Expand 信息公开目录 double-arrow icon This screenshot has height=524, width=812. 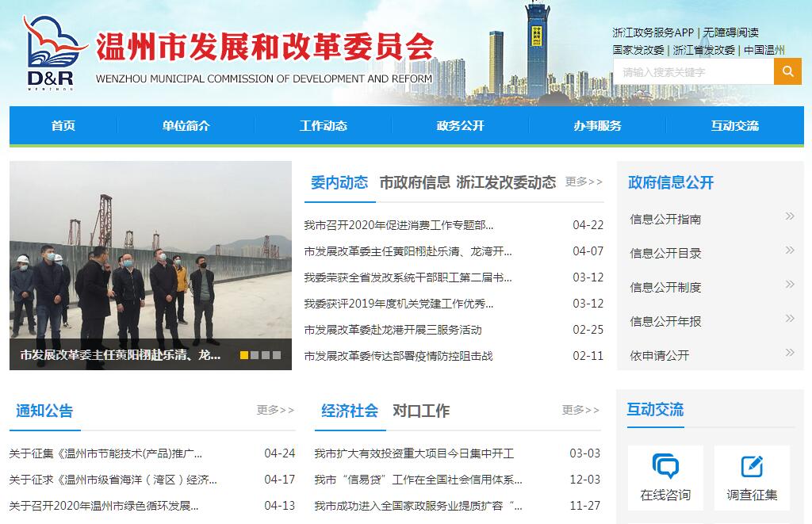[x=789, y=251]
